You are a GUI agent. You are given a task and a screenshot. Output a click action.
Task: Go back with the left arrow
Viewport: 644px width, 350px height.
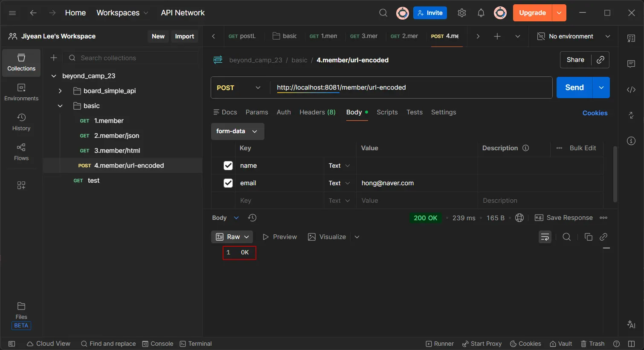pos(33,13)
